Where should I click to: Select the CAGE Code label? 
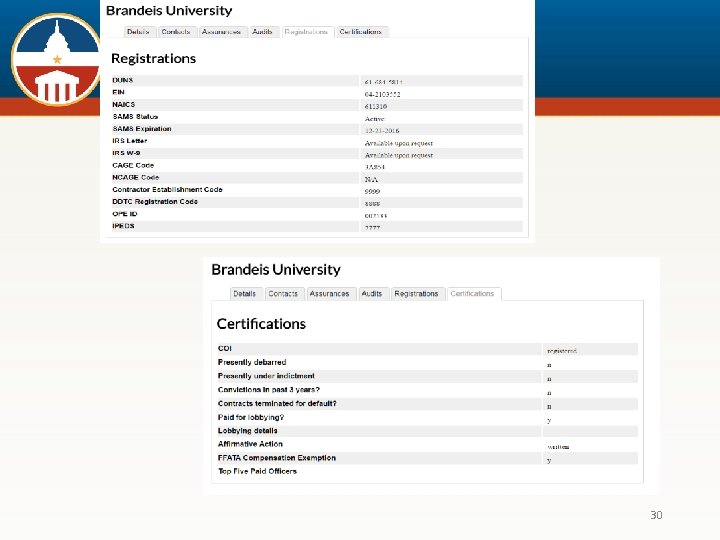[133, 165]
